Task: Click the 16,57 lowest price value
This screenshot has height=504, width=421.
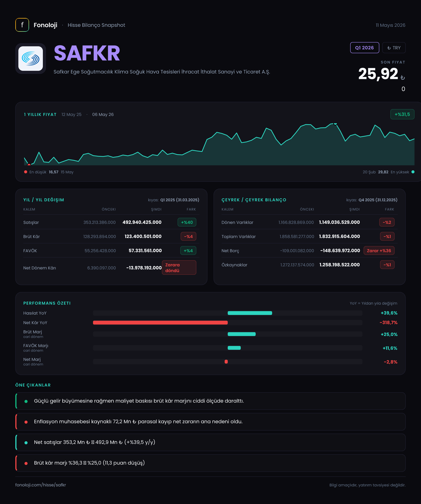Action: [x=54, y=172]
